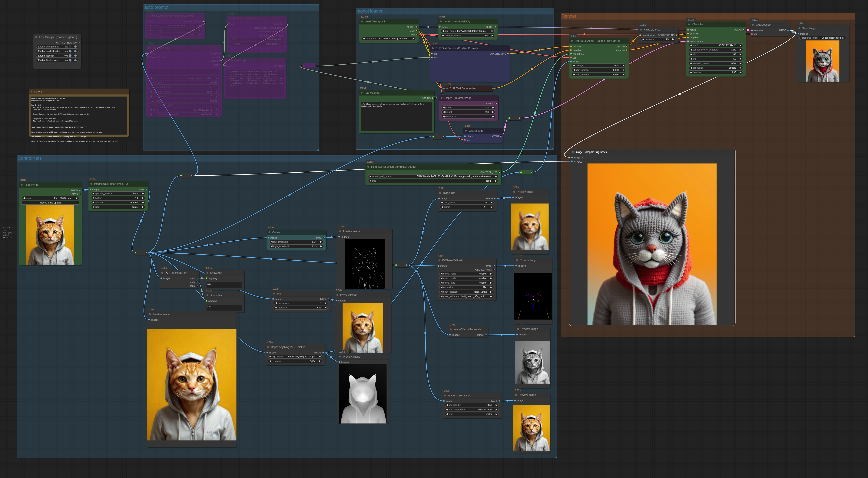The image size is (868, 478).
Task: Toggle the Enable model loader switch
Action: point(70,51)
